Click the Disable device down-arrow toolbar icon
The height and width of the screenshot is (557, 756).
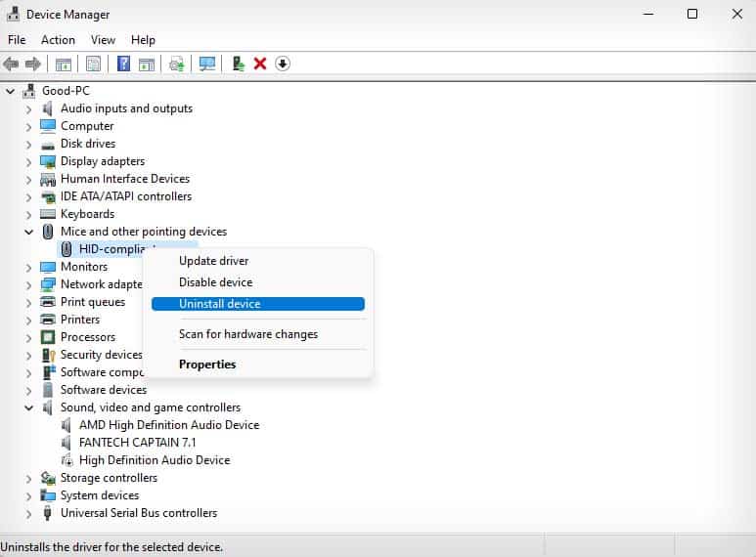[x=283, y=64]
